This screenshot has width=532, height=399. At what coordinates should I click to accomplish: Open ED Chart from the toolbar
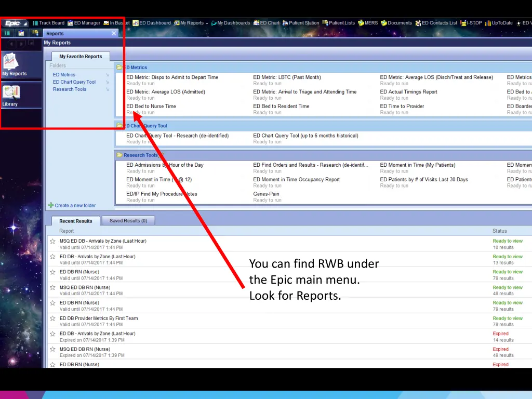267,23
